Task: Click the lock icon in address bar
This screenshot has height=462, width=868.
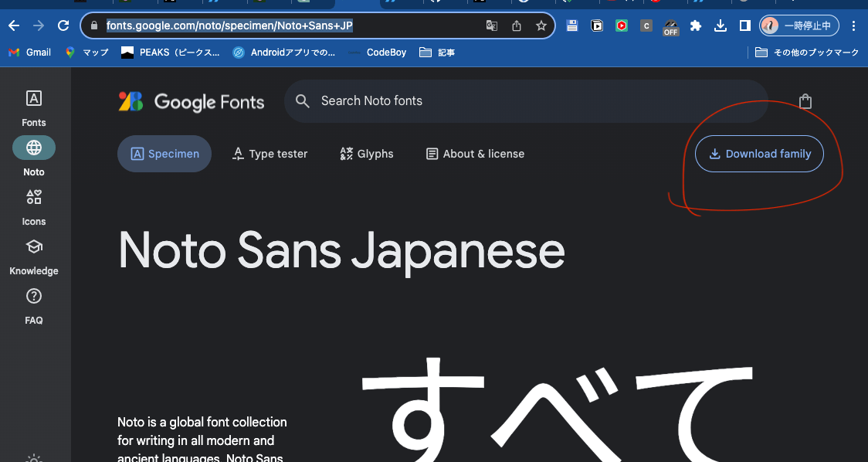Action: (93, 25)
